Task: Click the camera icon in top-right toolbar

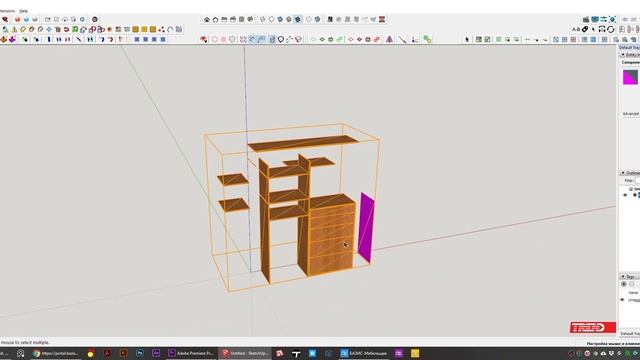Action: (x=586, y=20)
